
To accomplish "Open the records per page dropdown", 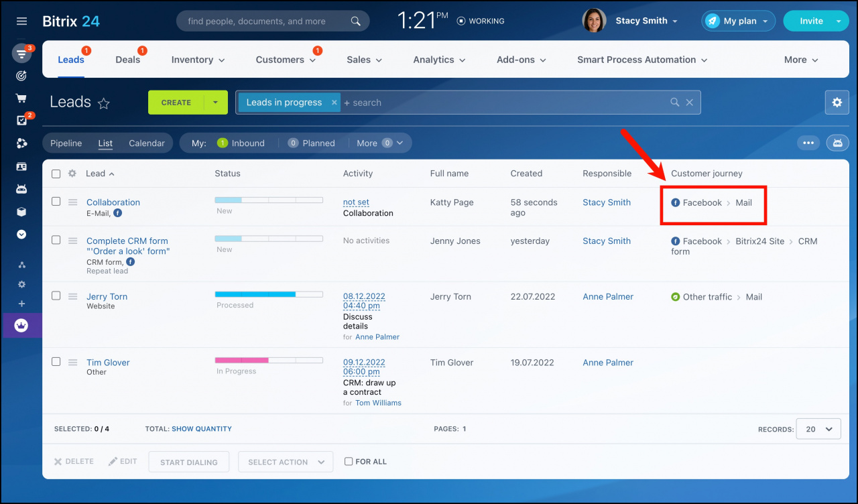I will click(818, 429).
